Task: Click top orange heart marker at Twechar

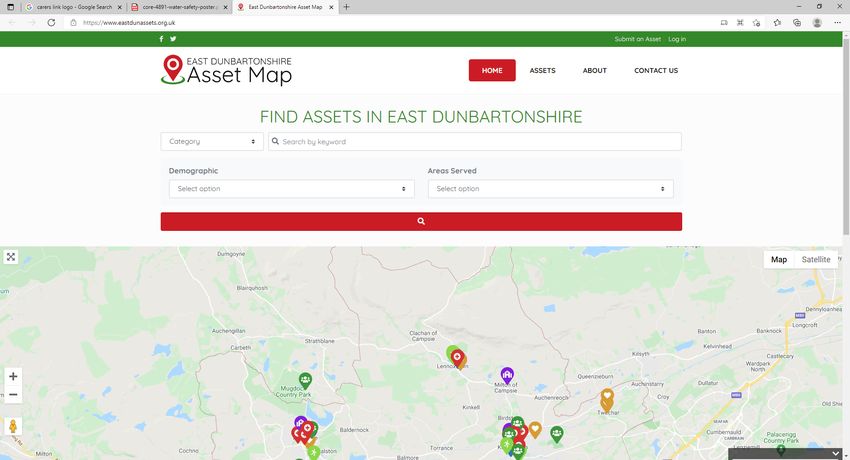Action: tap(607, 396)
